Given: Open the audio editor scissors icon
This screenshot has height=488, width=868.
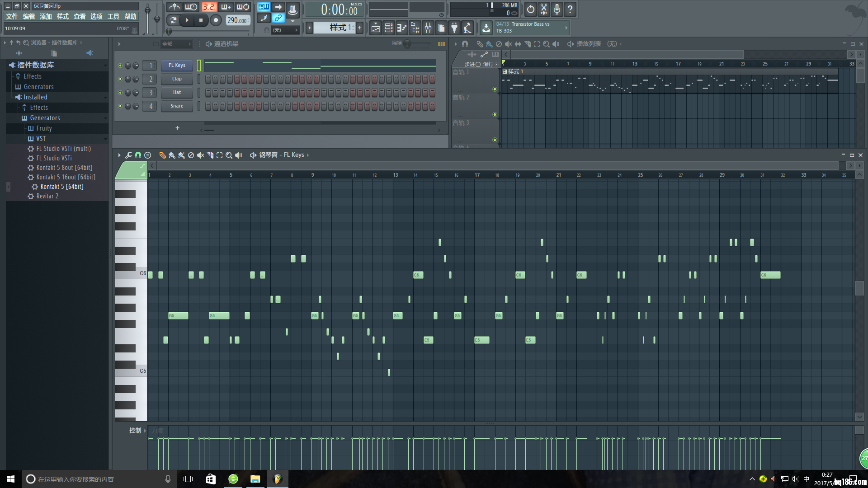Looking at the screenshot, I should (x=544, y=9).
